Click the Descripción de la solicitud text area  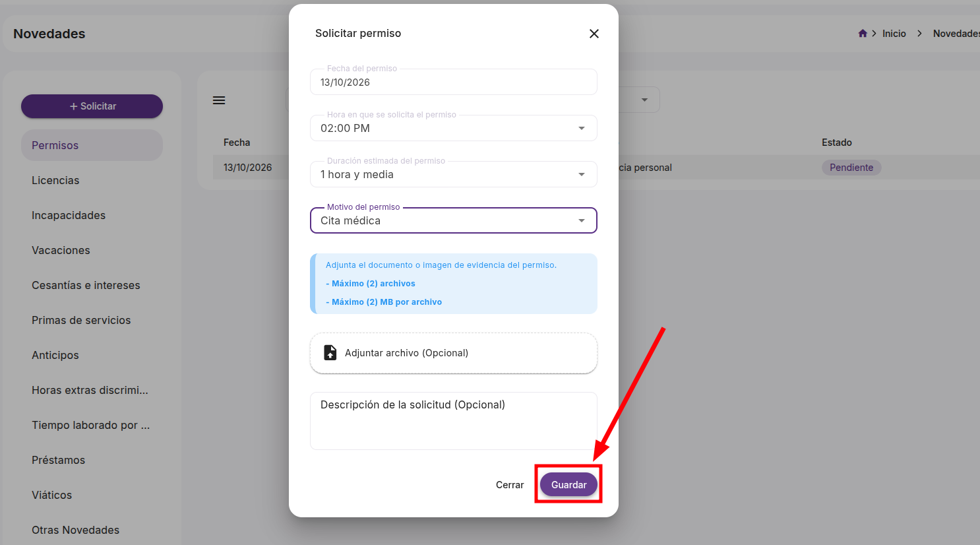click(454, 421)
